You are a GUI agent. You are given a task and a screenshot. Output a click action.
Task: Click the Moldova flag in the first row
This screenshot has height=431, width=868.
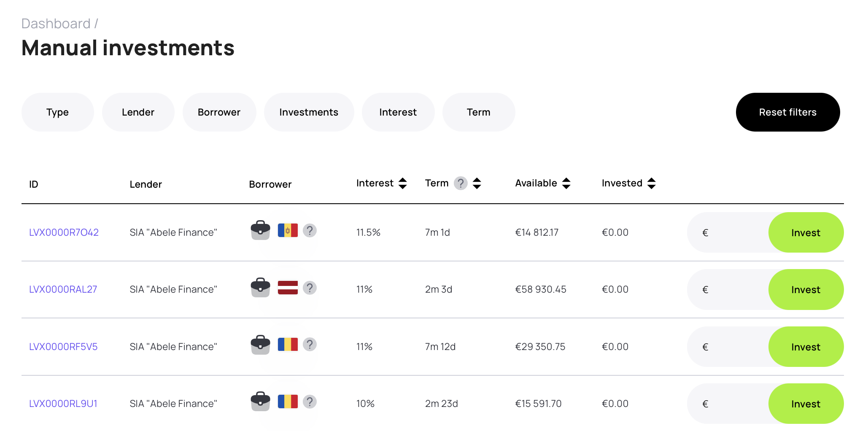coord(288,230)
